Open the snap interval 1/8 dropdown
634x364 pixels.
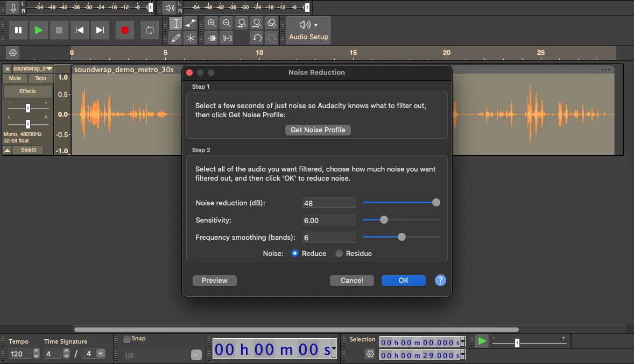pos(196,355)
